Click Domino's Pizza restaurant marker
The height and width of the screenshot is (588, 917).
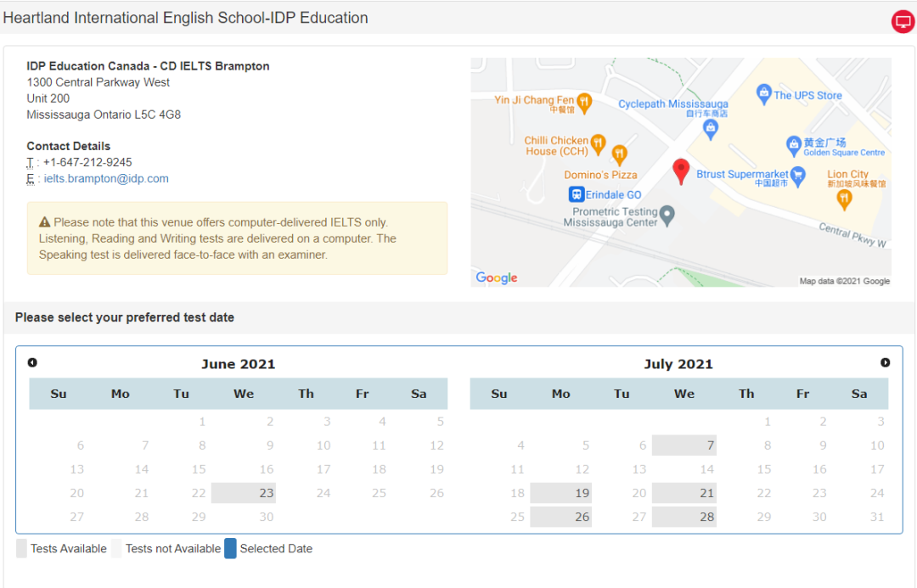tap(619, 154)
